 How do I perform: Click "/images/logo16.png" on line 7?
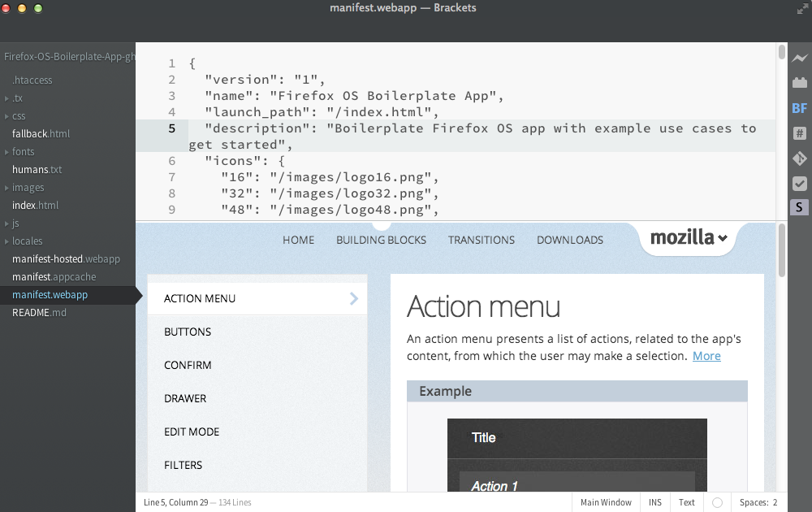click(351, 177)
